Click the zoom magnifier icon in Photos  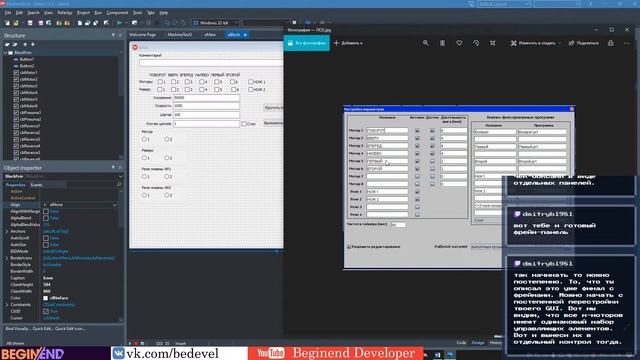coord(426,43)
